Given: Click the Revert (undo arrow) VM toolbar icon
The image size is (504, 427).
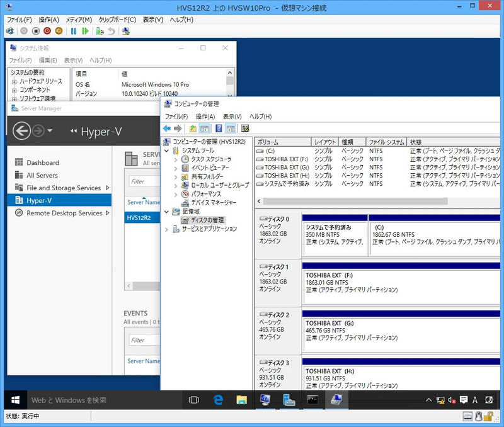Looking at the screenshot, I should (x=112, y=31).
